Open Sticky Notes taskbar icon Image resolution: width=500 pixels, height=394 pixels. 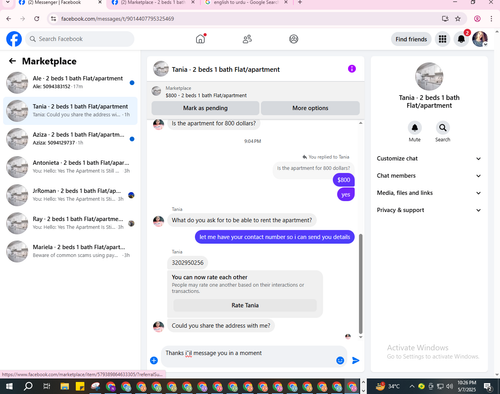click(80, 386)
